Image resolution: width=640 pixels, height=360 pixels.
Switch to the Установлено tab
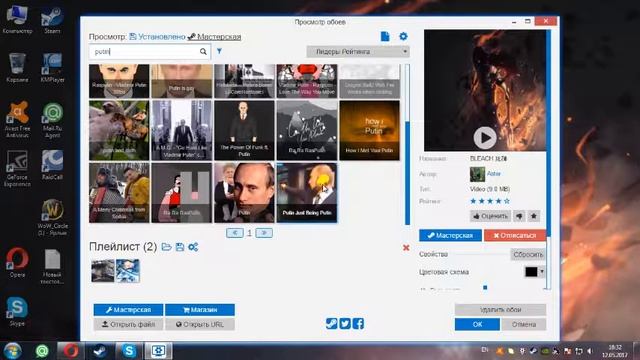(157, 37)
